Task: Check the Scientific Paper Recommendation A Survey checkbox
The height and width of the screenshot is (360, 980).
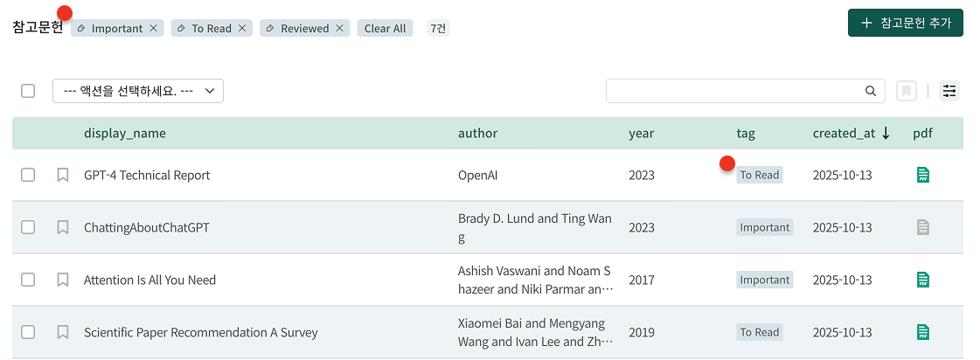Action: 28,333
